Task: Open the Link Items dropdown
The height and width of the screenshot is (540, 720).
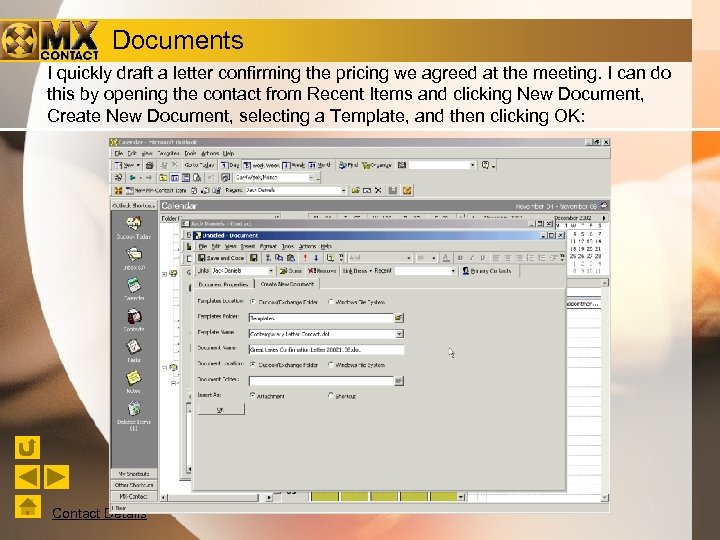Action: pos(357,271)
